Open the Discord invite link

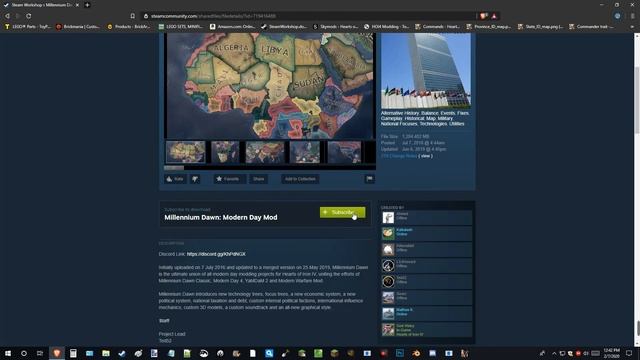click(216, 254)
